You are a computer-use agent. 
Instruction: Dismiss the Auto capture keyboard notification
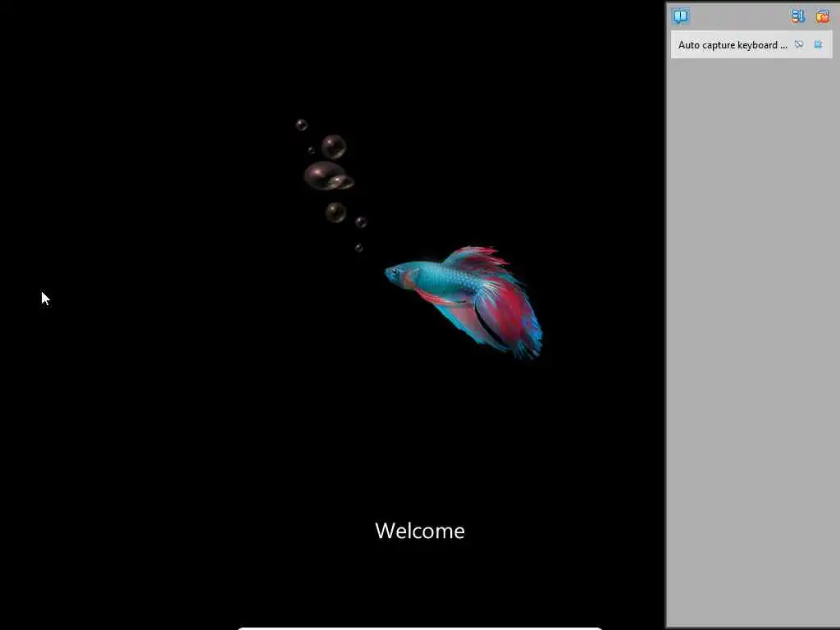click(x=818, y=45)
